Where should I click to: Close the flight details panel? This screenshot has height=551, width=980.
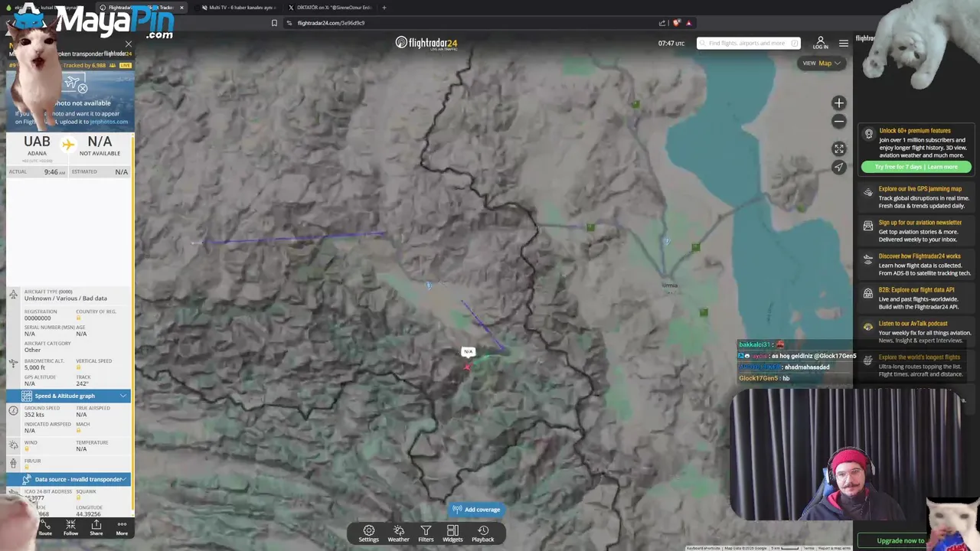[x=128, y=44]
